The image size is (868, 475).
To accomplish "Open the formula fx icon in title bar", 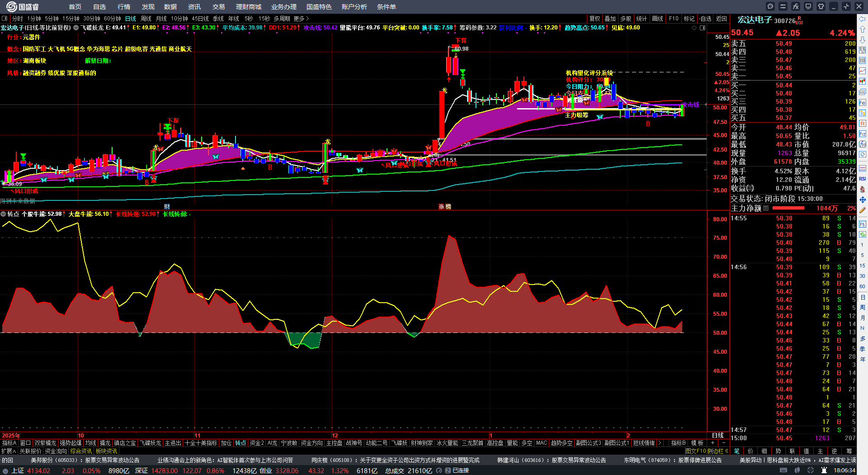I will pos(796,6).
